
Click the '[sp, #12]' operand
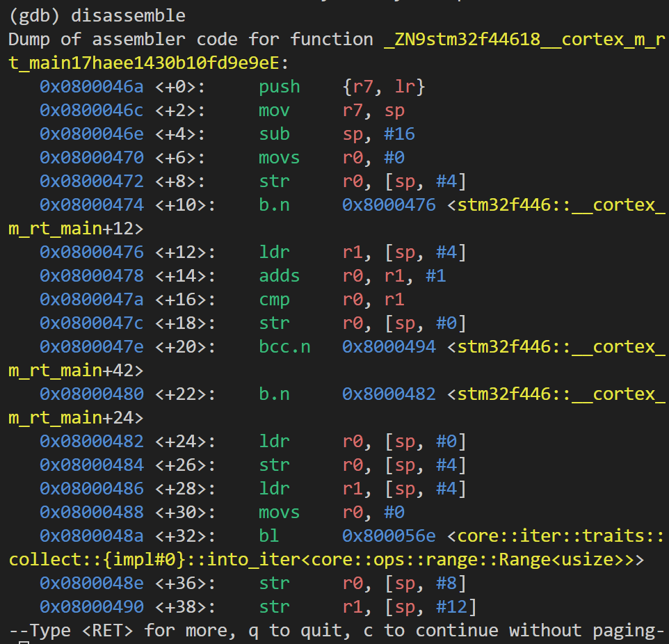(x=430, y=606)
